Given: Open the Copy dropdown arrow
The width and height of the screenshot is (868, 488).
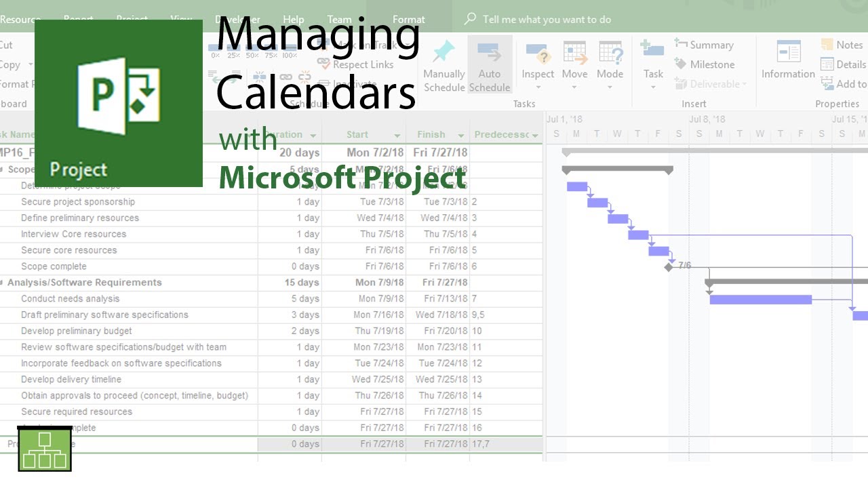Looking at the screenshot, I should [x=30, y=65].
